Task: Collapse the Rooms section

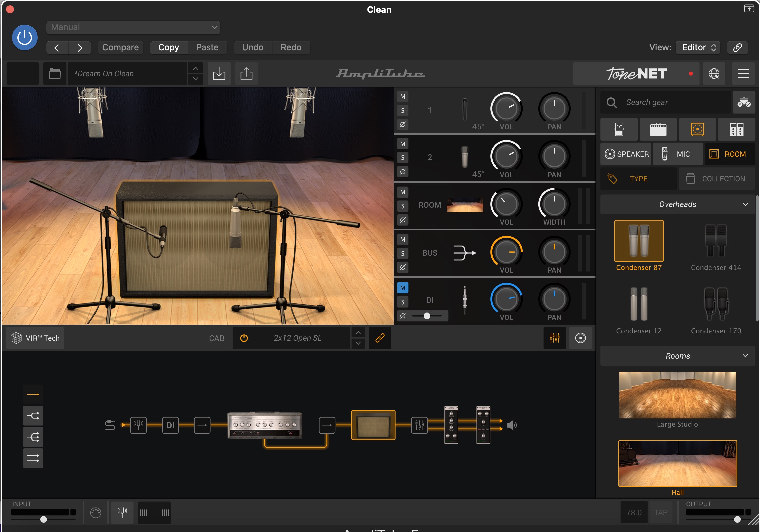Action: pyautogui.click(x=678, y=356)
